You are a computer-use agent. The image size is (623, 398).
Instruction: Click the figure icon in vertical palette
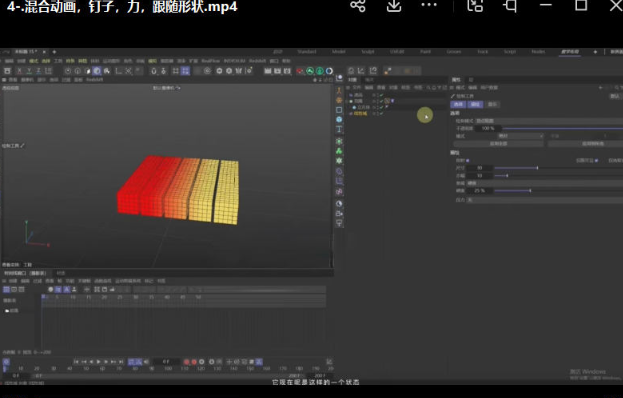pyautogui.click(x=339, y=91)
